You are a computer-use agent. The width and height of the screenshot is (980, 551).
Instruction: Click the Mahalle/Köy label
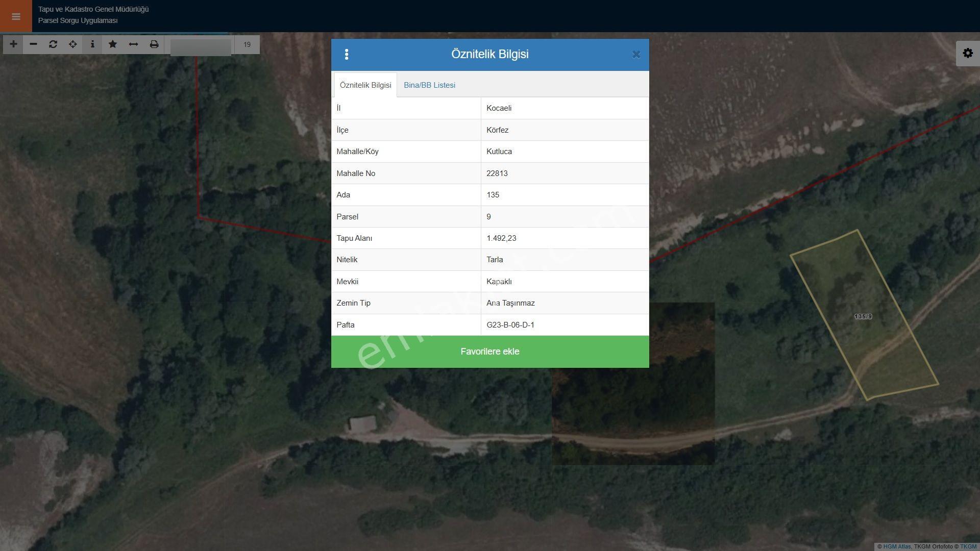[357, 152]
